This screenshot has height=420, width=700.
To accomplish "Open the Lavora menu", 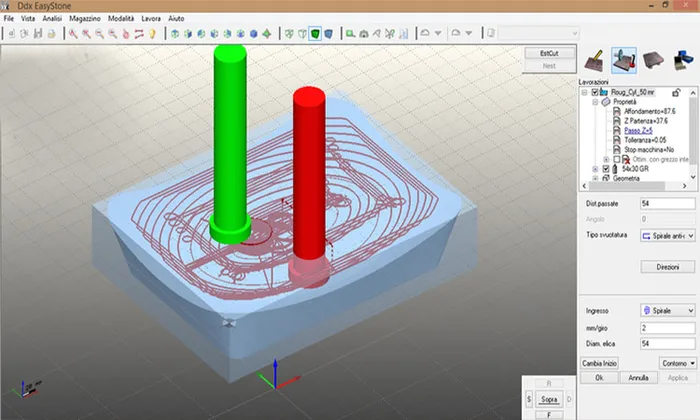I will pyautogui.click(x=151, y=18).
